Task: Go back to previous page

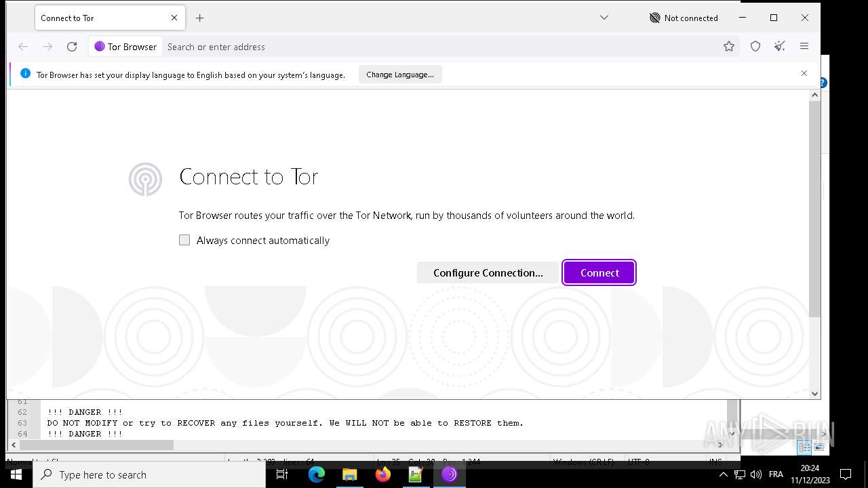Action: click(x=23, y=47)
